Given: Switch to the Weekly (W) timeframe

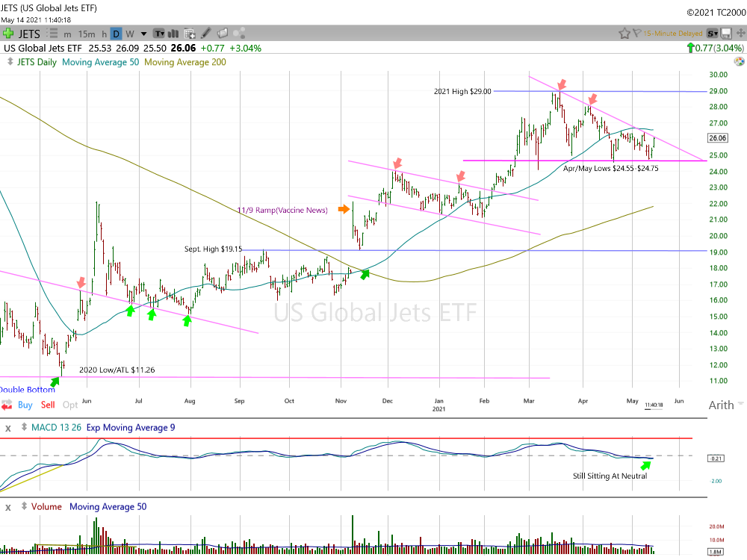Looking at the screenshot, I should tap(129, 34).
